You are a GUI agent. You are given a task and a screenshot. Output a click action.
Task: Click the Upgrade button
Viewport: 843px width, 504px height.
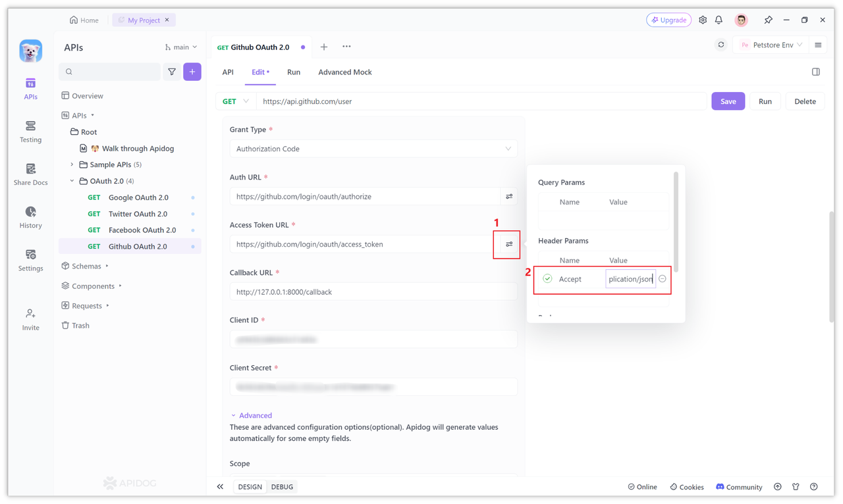point(669,20)
